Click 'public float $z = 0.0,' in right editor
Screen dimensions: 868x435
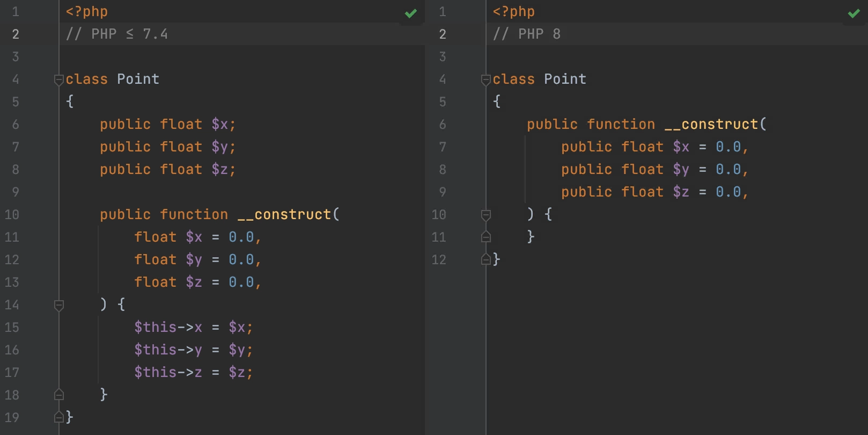coord(655,192)
